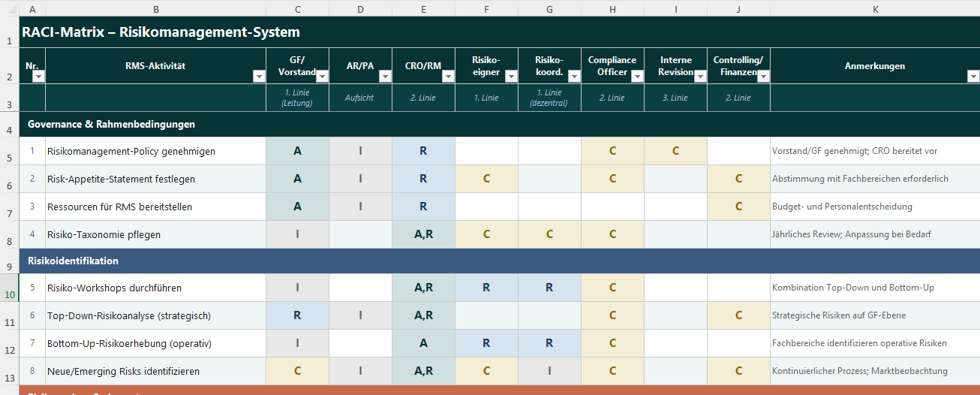This screenshot has height=395, width=980.
Task: Click the CRO/RM filter dropdown button
Action: click(448, 77)
